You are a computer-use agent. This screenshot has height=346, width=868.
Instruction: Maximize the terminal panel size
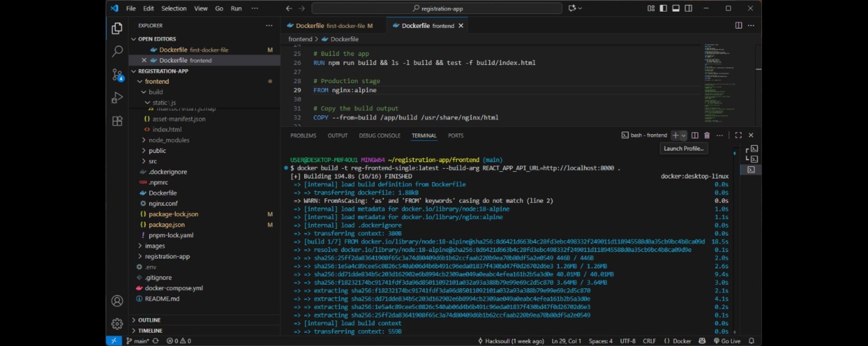pyautogui.click(x=738, y=135)
